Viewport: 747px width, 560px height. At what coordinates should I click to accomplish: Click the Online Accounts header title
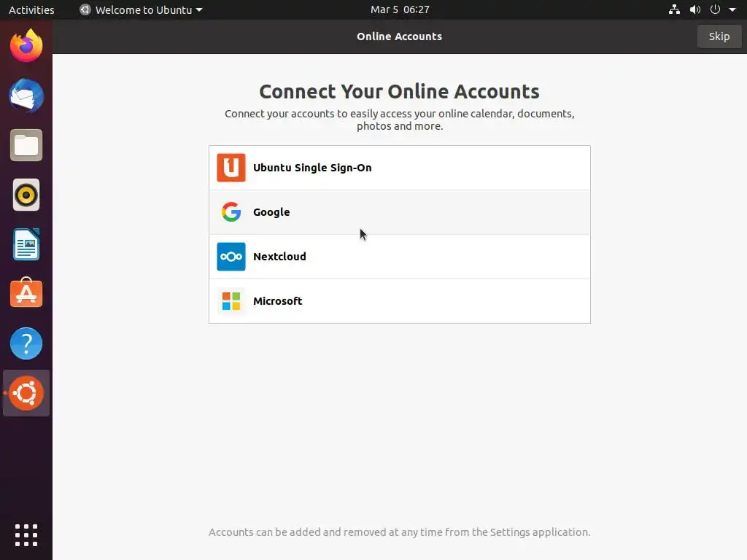(x=399, y=36)
